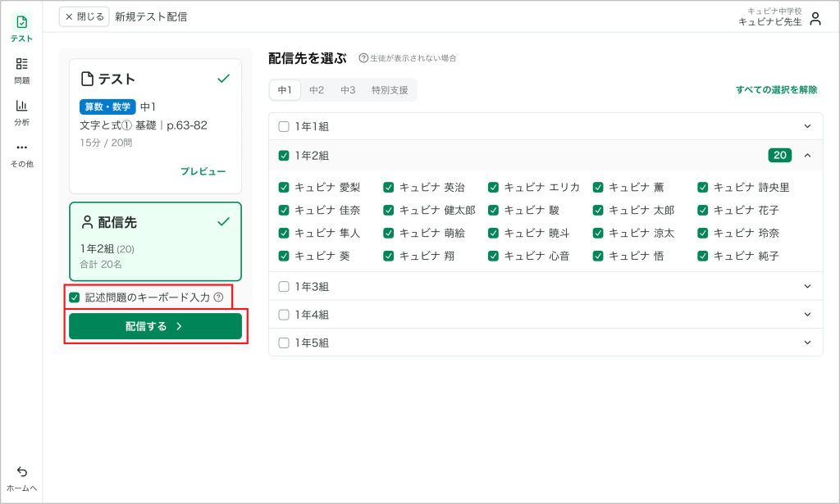Screen dimensions: 840x504
Task: Click the 生徒が表示されない場合 help link
Action: click(x=408, y=58)
